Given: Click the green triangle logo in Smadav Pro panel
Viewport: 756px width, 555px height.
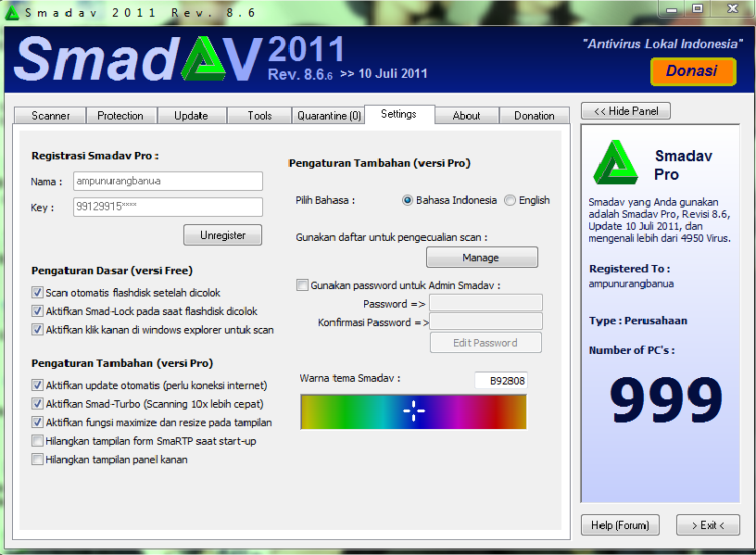Looking at the screenshot, I should click(x=616, y=162).
